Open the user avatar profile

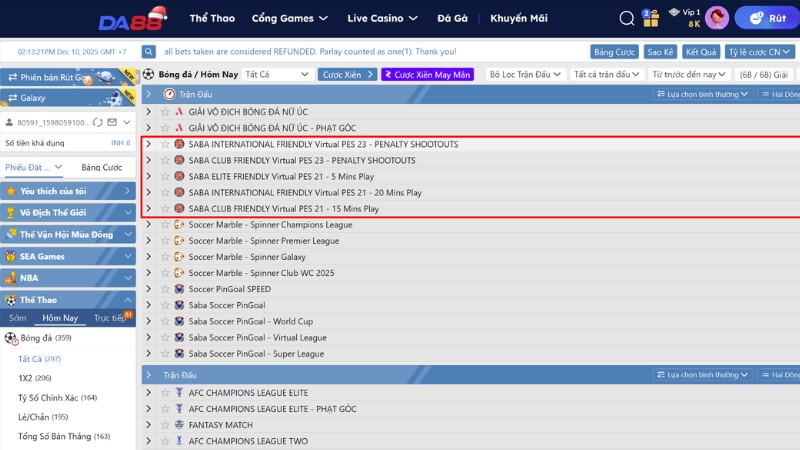(x=717, y=18)
